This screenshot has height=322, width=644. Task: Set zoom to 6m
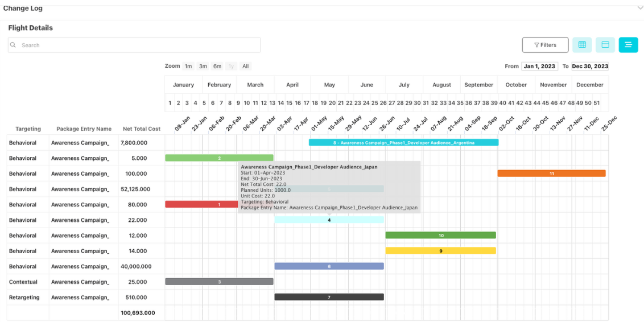click(x=217, y=67)
